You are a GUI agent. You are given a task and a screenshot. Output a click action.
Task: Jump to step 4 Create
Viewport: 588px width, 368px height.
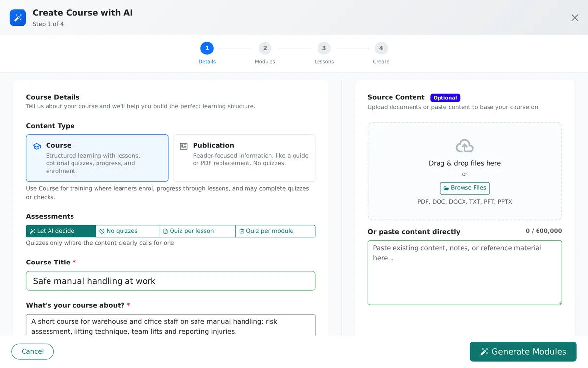[x=381, y=53]
